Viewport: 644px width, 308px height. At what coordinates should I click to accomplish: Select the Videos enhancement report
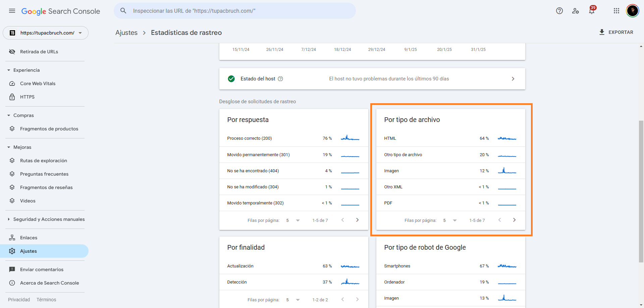click(29, 201)
